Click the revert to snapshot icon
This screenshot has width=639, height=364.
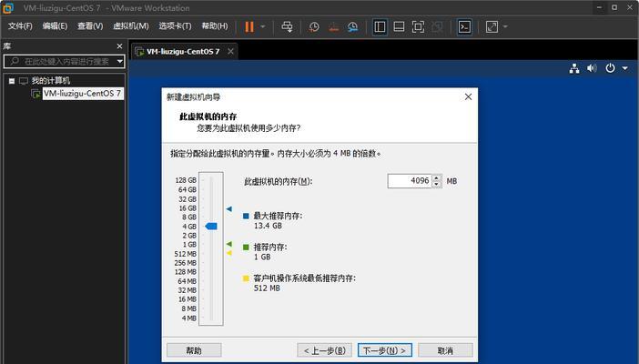point(333,27)
